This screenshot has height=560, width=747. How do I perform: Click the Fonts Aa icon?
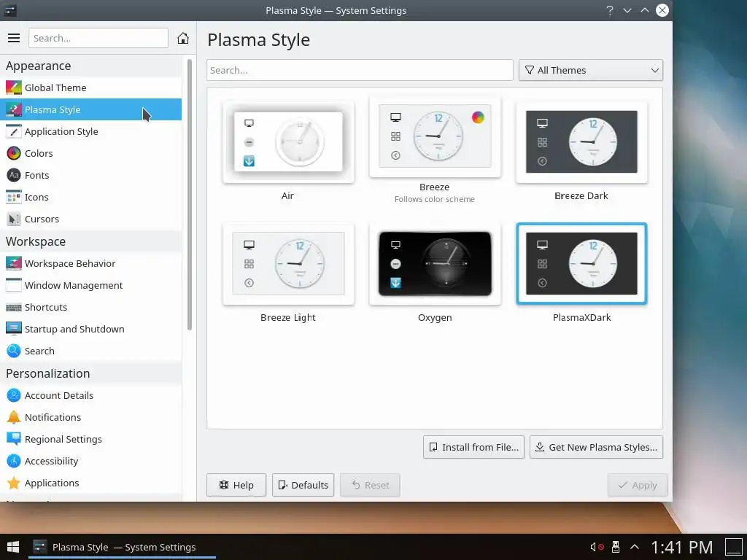pyautogui.click(x=13, y=175)
